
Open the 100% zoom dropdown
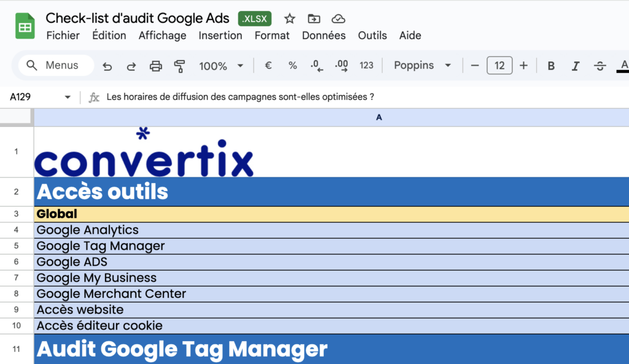point(221,66)
